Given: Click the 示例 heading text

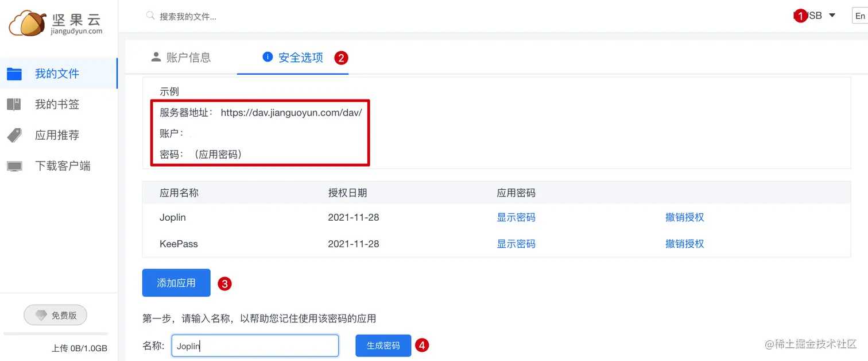Looking at the screenshot, I should pyautogui.click(x=169, y=91).
